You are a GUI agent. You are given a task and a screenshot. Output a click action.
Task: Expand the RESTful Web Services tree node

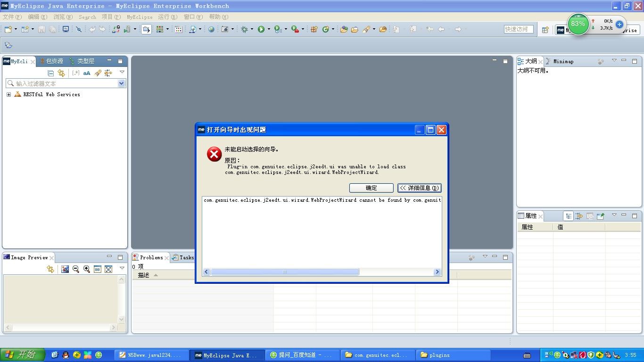(8, 94)
